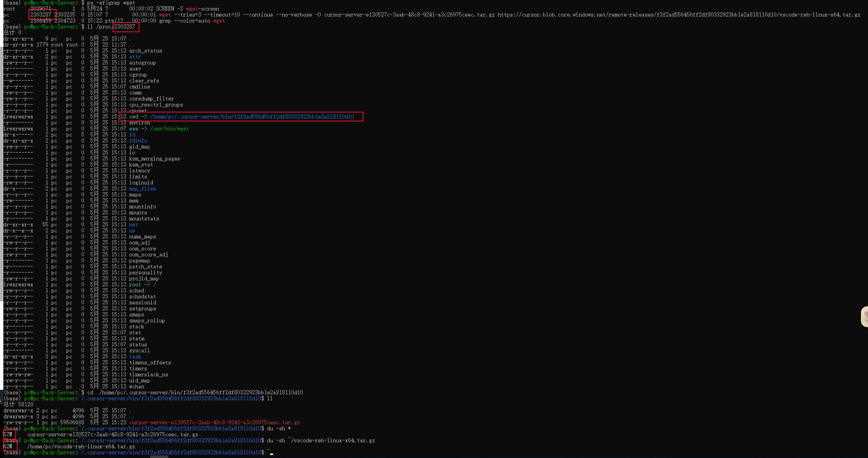Screen dimensions: 868x458
Task: Open the fd directory entry
Action: tap(132, 135)
